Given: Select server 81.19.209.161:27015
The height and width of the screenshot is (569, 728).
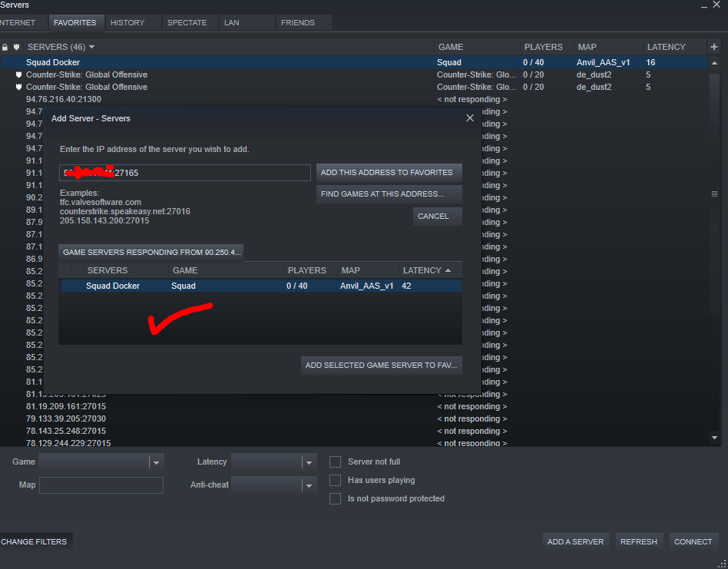Looking at the screenshot, I should point(354,406).
